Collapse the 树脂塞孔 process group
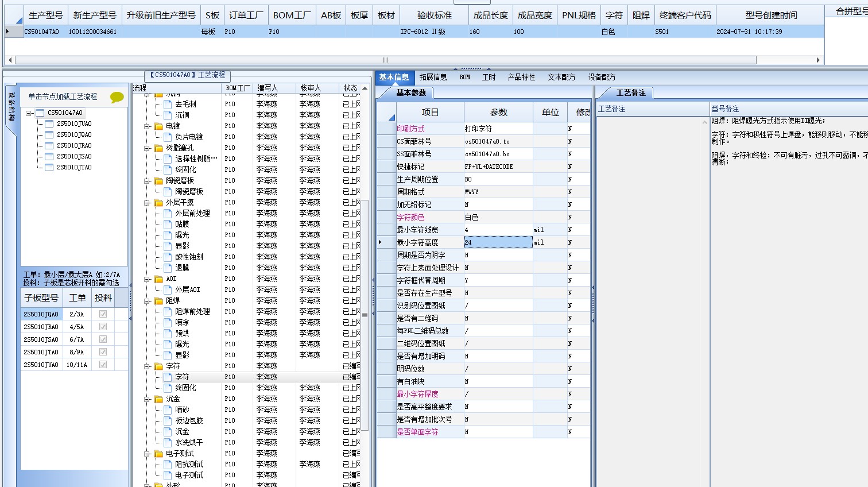This screenshot has height=487, width=868. 148,148
